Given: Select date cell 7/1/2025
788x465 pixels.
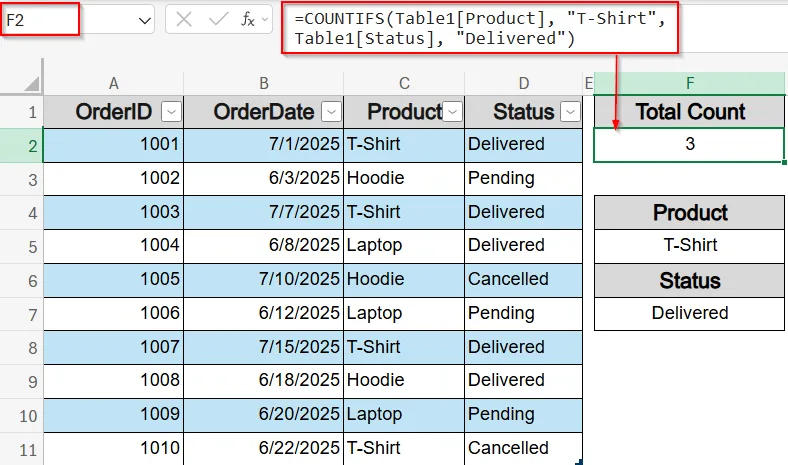Looking at the screenshot, I should click(264, 145).
